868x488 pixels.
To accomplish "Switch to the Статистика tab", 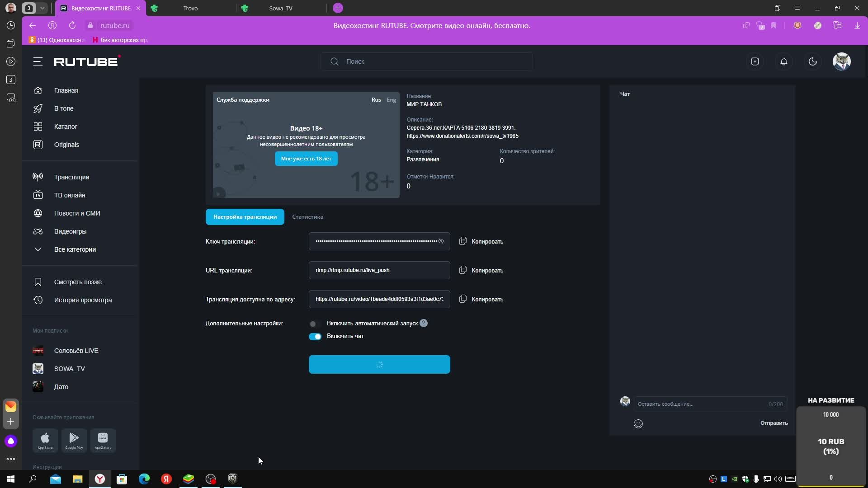I will click(x=307, y=217).
